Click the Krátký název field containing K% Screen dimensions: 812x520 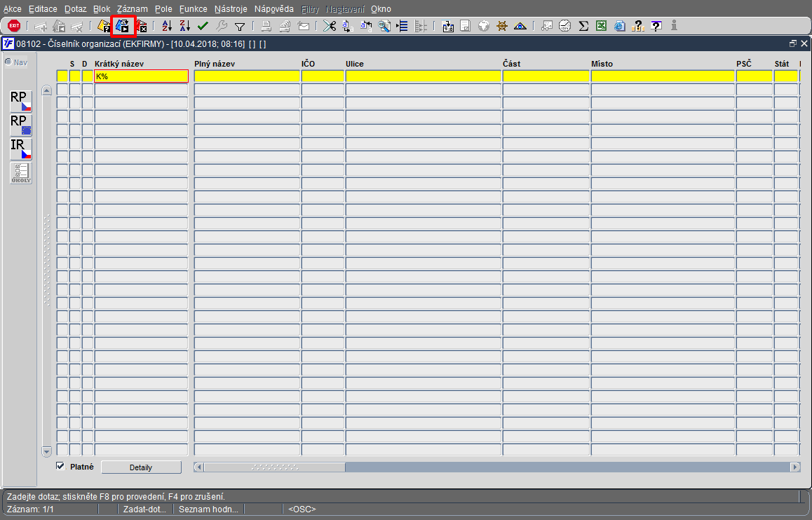coord(141,76)
